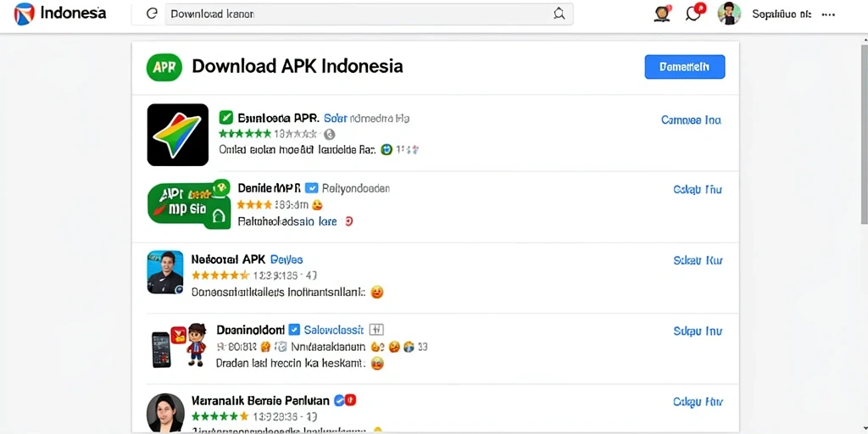Image resolution: width=868 pixels, height=434 pixels.
Task: Open the round portrait thumbnail in last row
Action: [165, 412]
